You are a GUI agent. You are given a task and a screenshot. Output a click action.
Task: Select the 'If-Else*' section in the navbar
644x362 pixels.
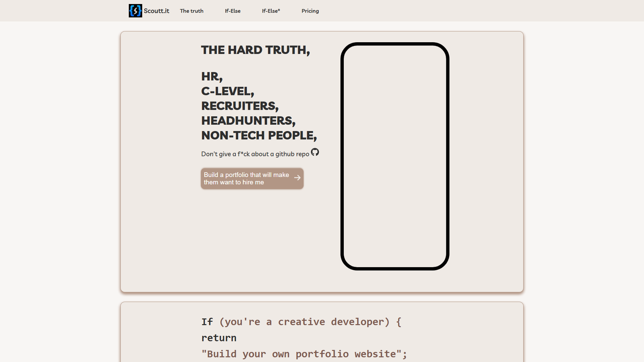click(x=270, y=11)
